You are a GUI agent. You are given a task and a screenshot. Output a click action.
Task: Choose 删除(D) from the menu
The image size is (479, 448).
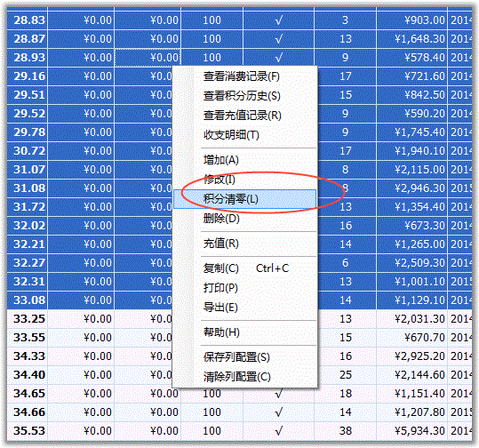coord(244,219)
